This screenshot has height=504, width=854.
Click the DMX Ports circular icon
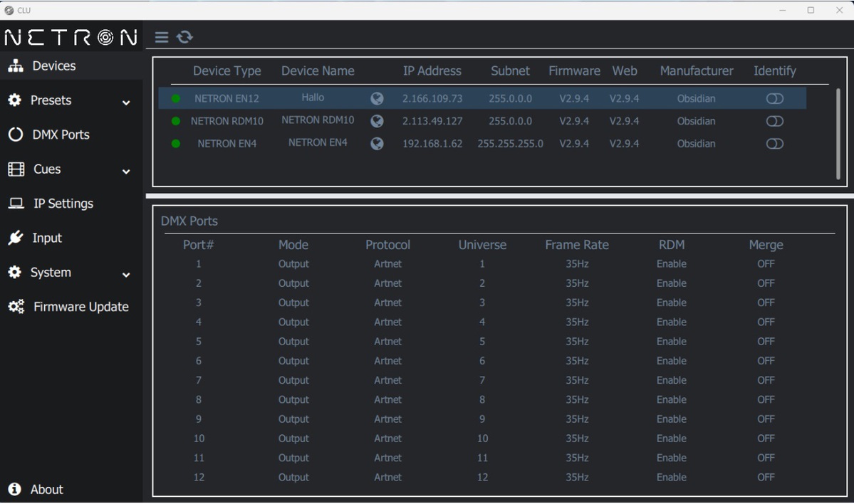(15, 135)
